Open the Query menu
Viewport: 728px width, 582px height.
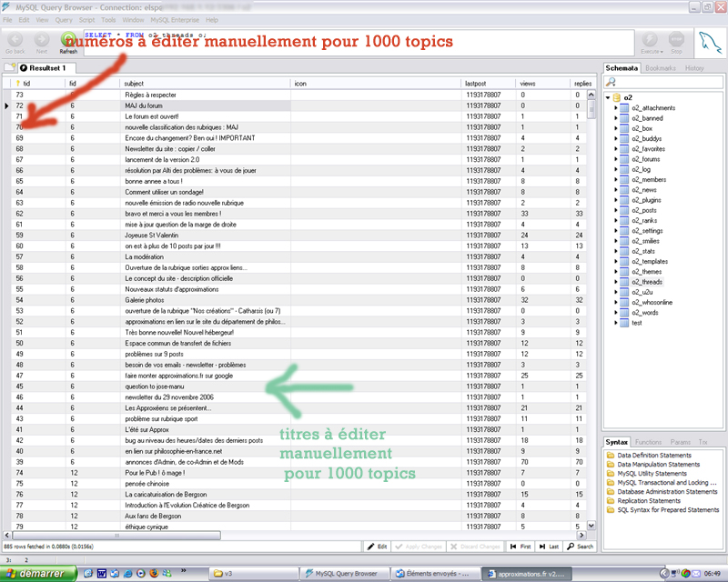pos(64,20)
